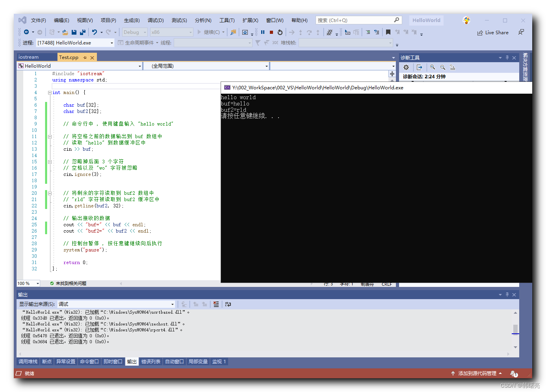Focus the search (Ctrl+Q) box
The width and height of the screenshot is (546, 392).
pyautogui.click(x=358, y=20)
